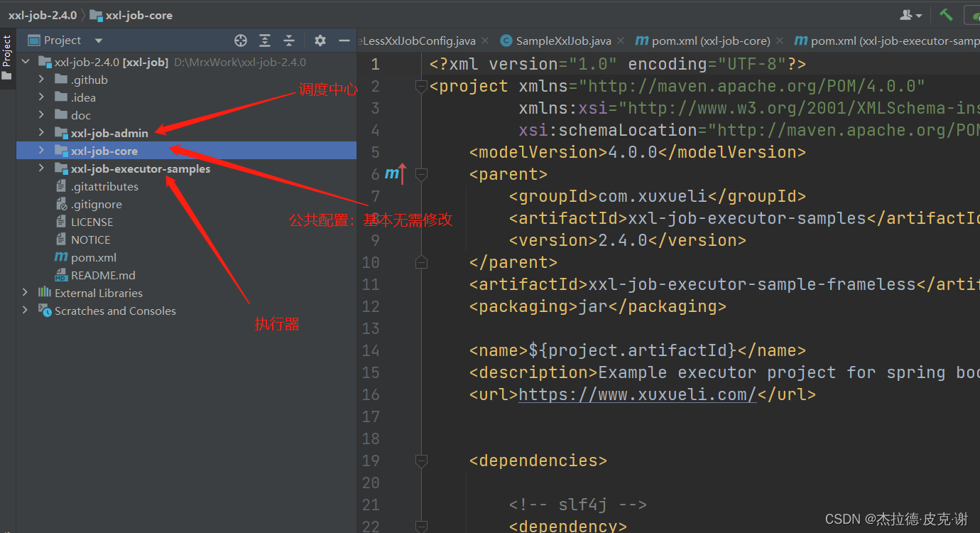This screenshot has height=533, width=980.
Task: Click the modelVersion 4.0.0 code line
Action: click(x=638, y=152)
